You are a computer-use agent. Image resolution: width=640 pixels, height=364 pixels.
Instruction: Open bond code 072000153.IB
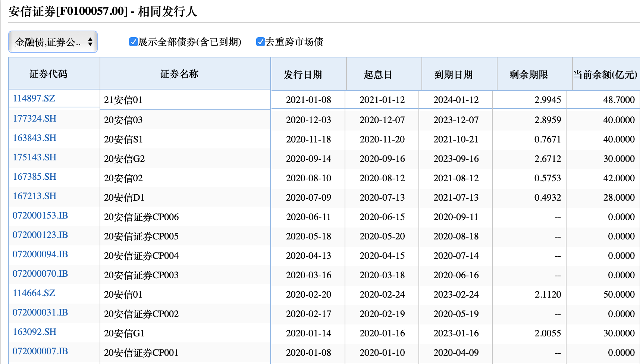click(x=40, y=216)
